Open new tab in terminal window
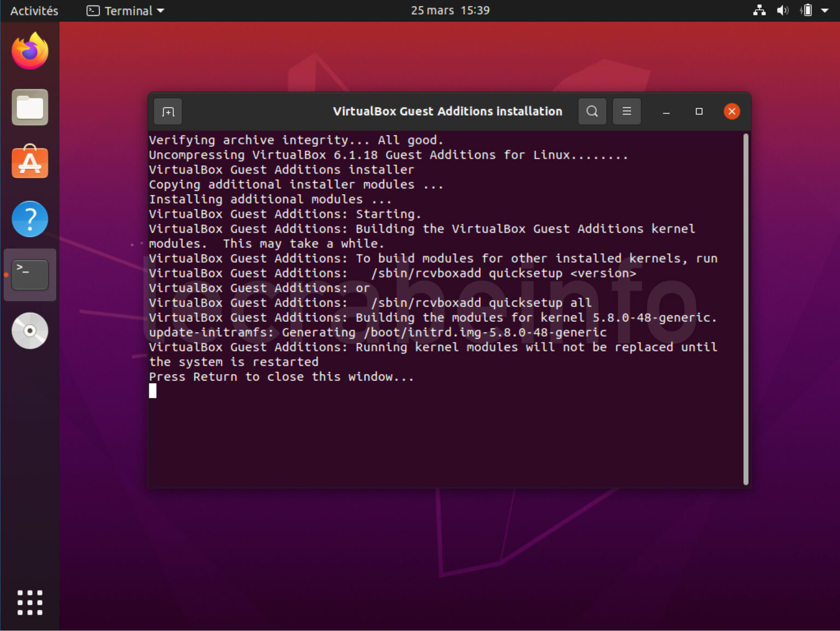 168,112
